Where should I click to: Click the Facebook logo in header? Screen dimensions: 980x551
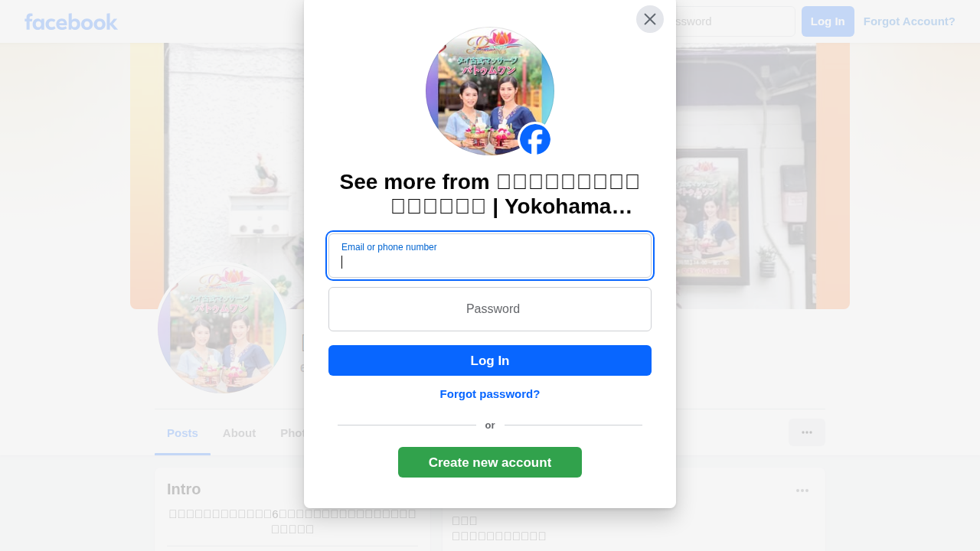pos(70,21)
